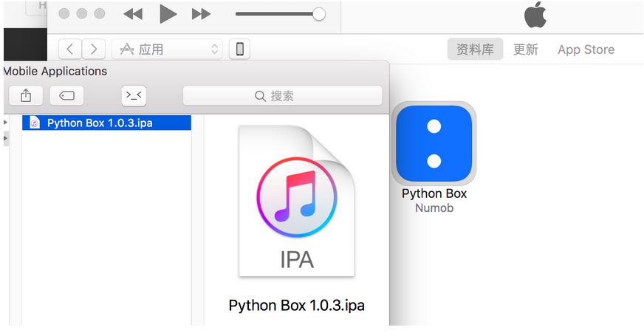Click the Apple logo in iTunes display
644x333 pixels.
(x=535, y=15)
